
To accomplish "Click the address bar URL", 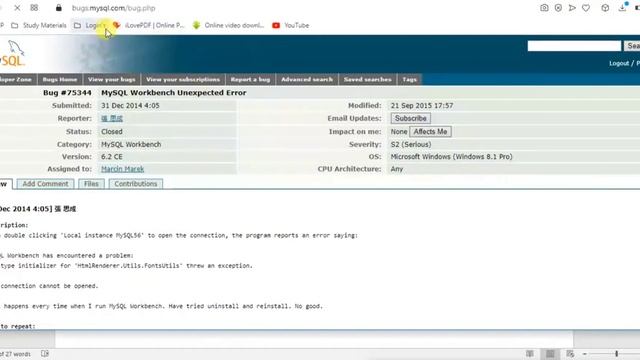I will coord(113,8).
